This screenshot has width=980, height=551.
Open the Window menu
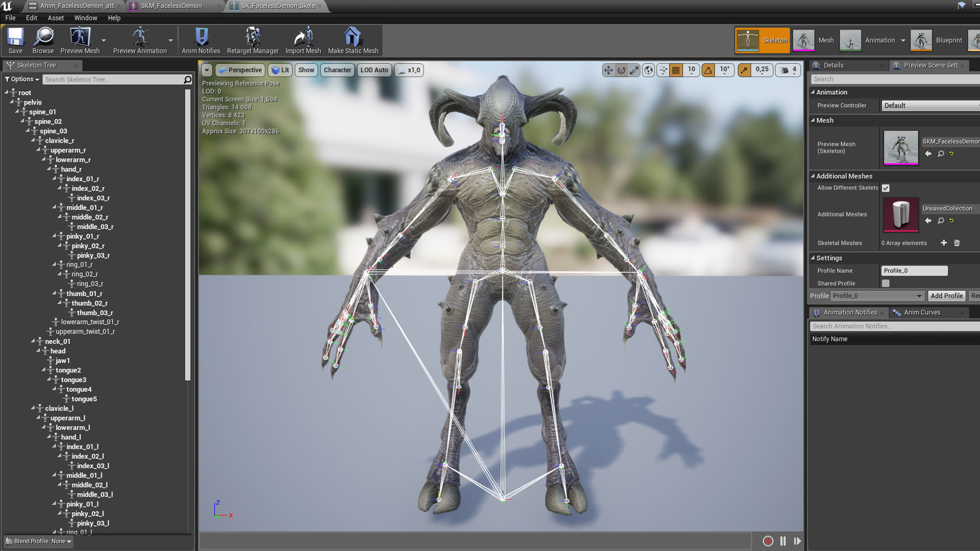(86, 18)
